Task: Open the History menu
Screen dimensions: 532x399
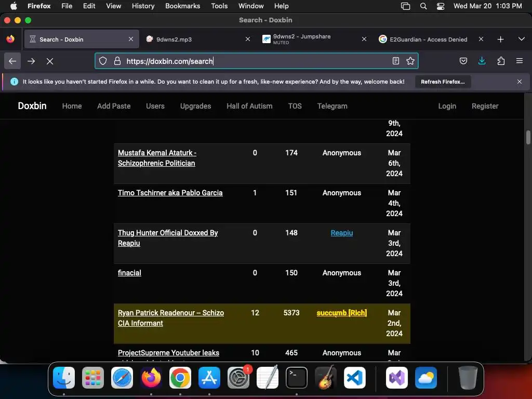Action: click(x=143, y=6)
